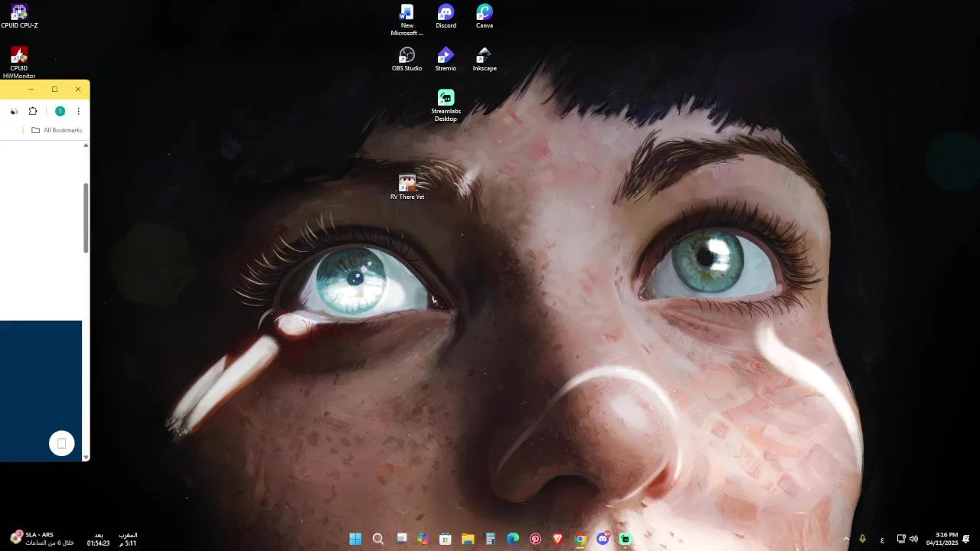Viewport: 980px width, 551px height.
Task: Open the notification bell icon
Action: point(966,539)
